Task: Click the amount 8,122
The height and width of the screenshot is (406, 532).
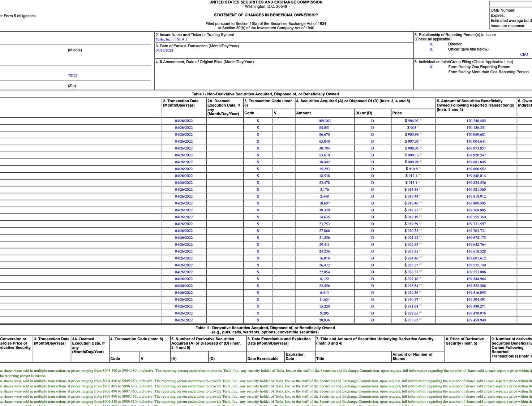Action: click(325, 279)
